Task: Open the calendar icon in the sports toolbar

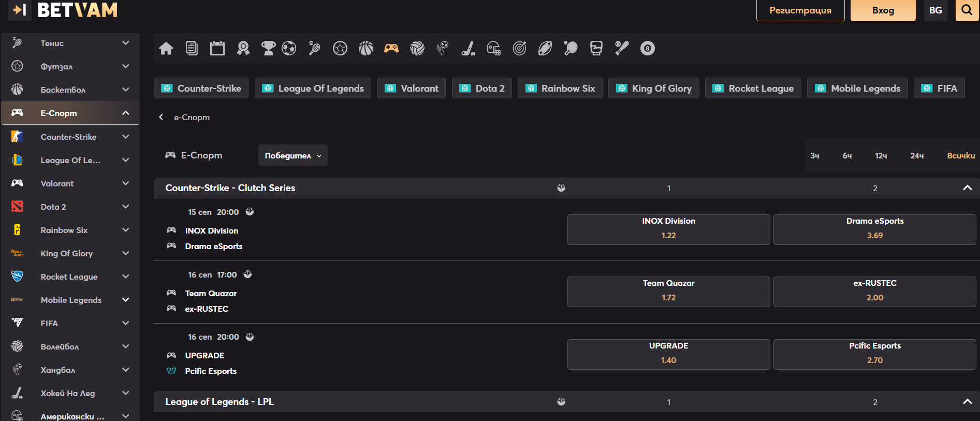Action: (217, 49)
